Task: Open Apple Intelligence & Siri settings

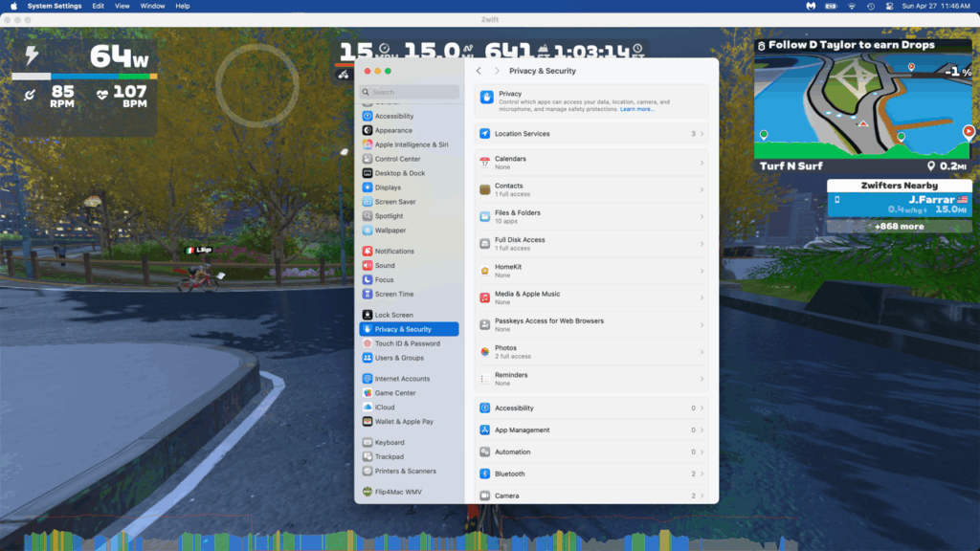Action: coord(410,145)
